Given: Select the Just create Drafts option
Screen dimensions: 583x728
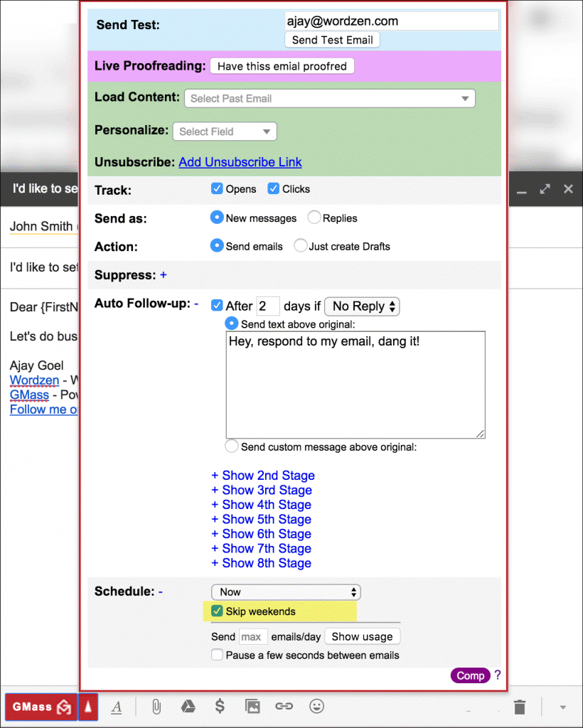Looking at the screenshot, I should pos(301,246).
